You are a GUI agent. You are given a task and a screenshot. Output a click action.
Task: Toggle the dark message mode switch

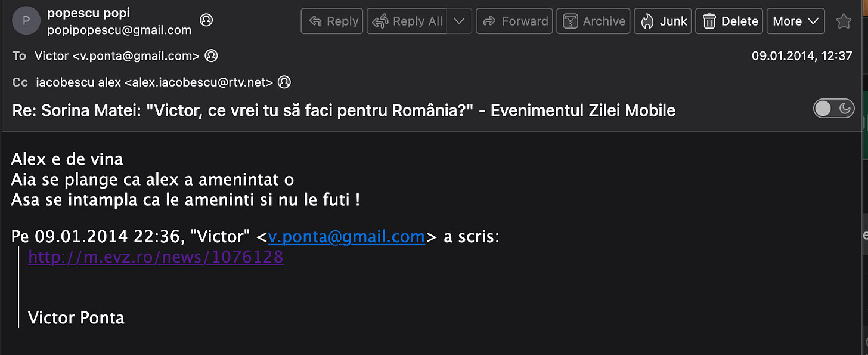pyautogui.click(x=833, y=108)
